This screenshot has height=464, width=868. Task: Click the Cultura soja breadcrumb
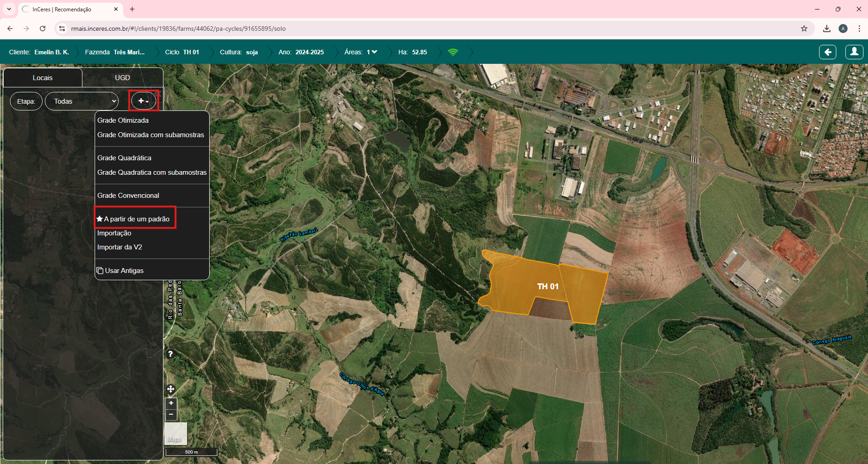click(239, 52)
